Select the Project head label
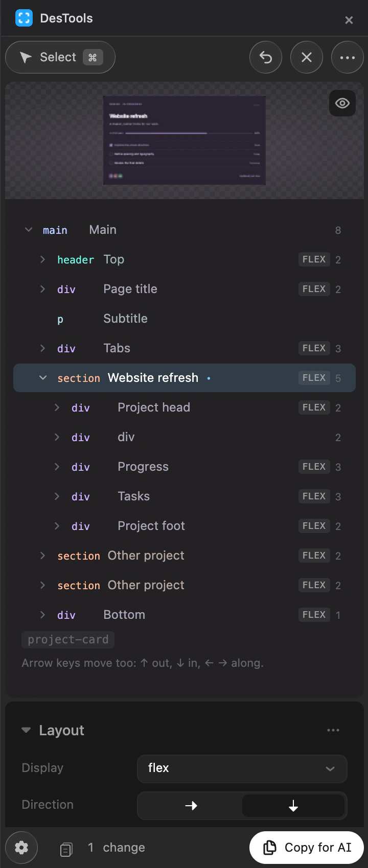Viewport: 368px width, 868px height. pos(154,408)
